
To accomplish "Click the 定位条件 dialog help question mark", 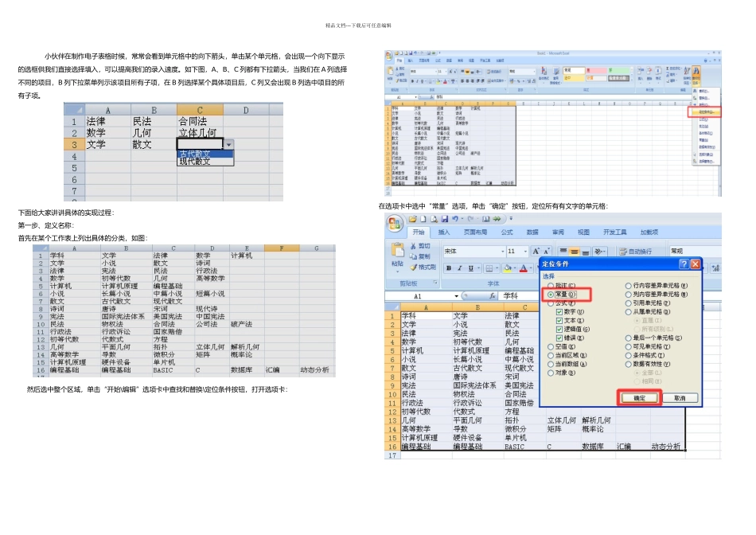I will pos(684,264).
